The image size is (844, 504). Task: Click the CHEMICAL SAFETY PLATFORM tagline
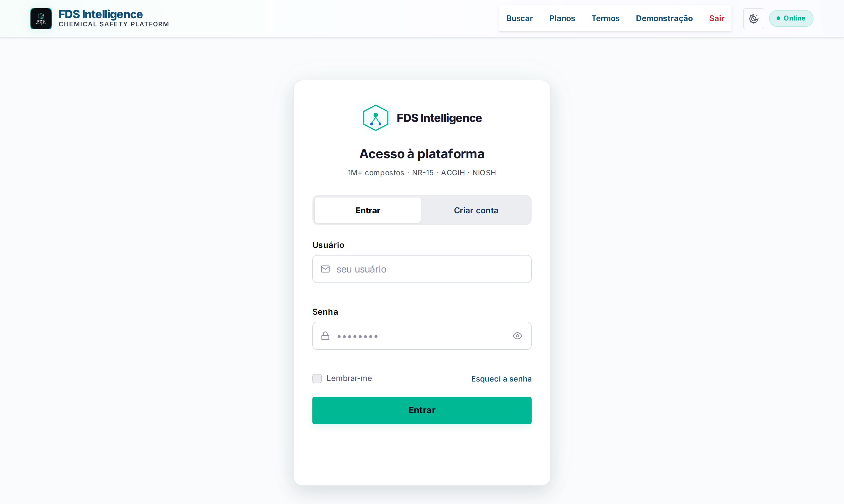click(114, 24)
